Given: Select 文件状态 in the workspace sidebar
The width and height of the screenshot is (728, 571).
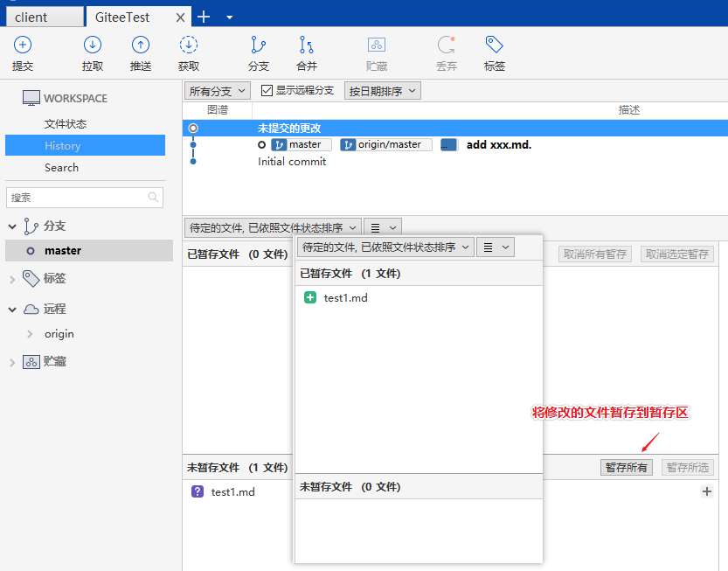Looking at the screenshot, I should [66, 124].
